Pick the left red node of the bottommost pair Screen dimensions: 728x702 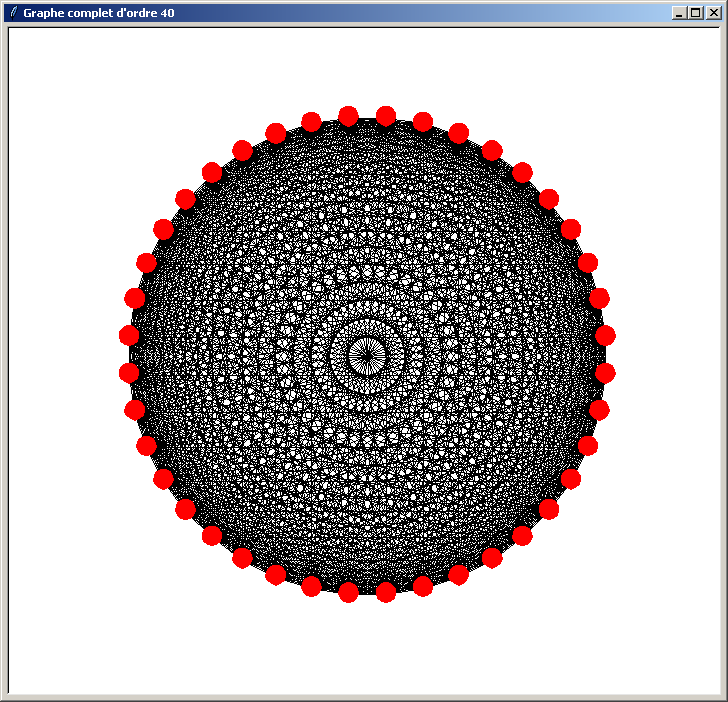click(348, 592)
